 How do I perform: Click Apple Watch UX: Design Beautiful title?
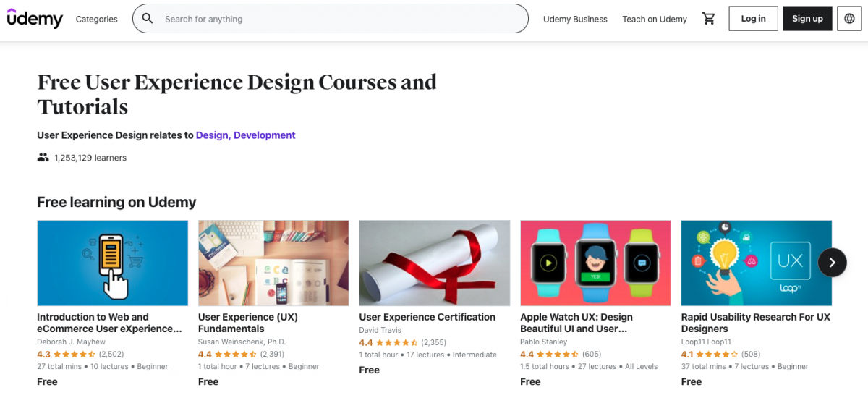576,323
